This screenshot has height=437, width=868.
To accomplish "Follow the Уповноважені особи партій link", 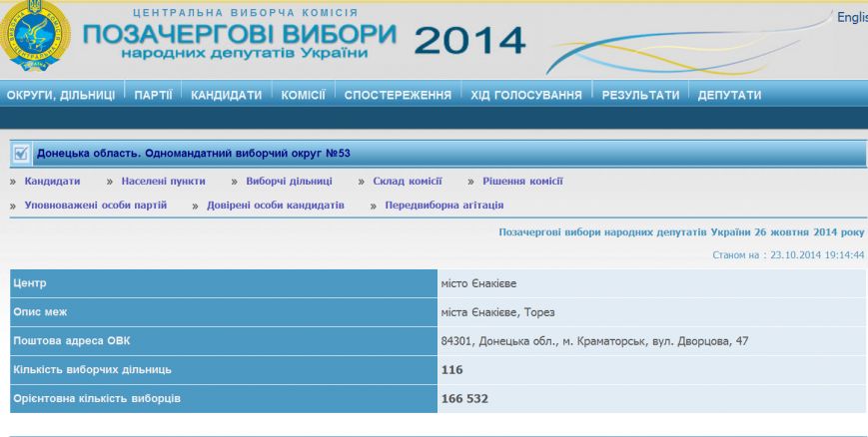I will pos(95,206).
